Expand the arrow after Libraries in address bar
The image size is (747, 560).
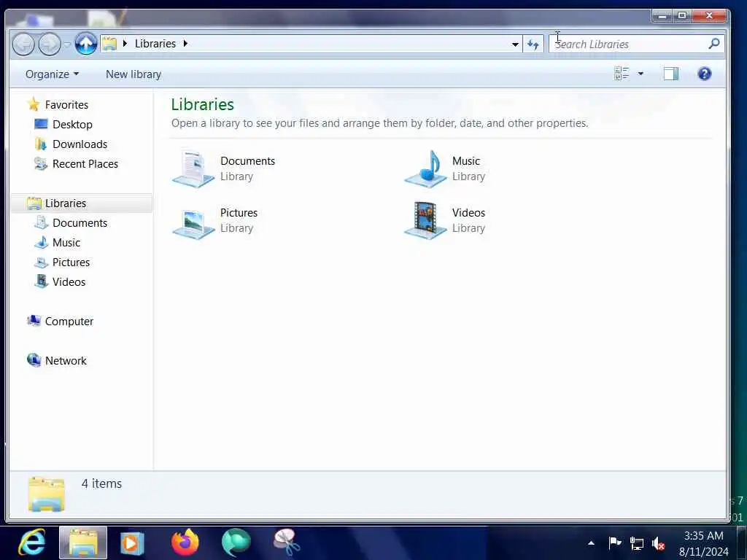pos(185,43)
